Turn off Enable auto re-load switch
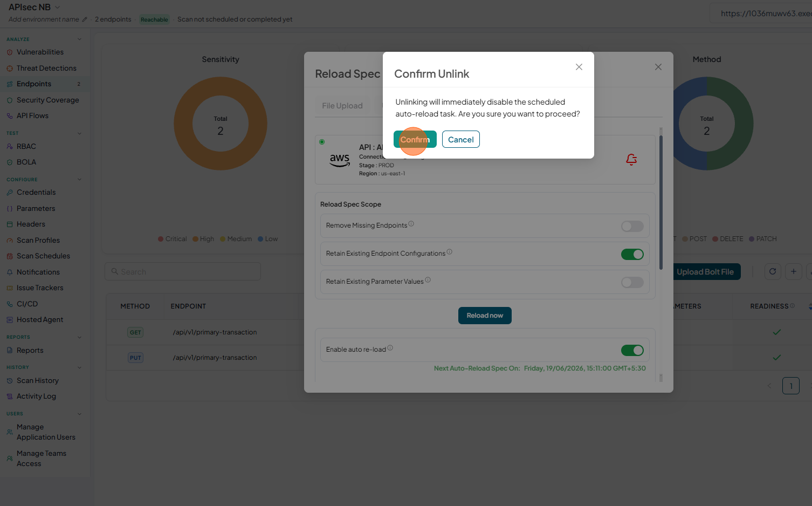The width and height of the screenshot is (812, 506). tap(632, 350)
